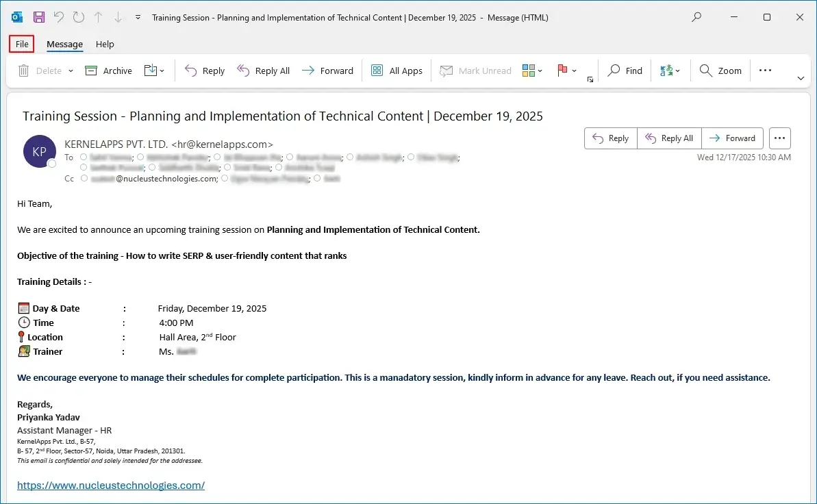Viewport: 817px width, 504px height.
Task: Click the Save icon in title bar
Action: tap(39, 17)
